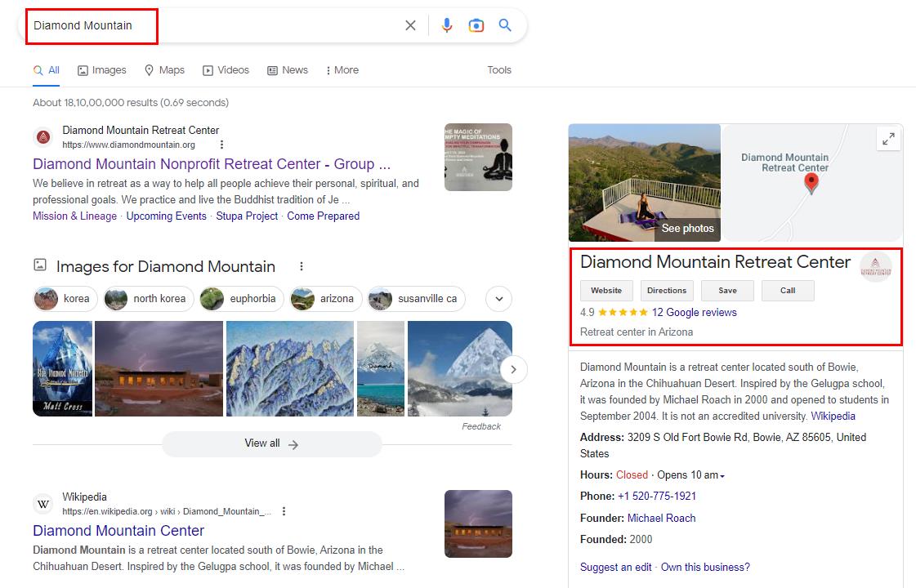Click the https://www.diamondmountain.org URL text
The image size is (916, 588).
pyautogui.click(x=128, y=145)
